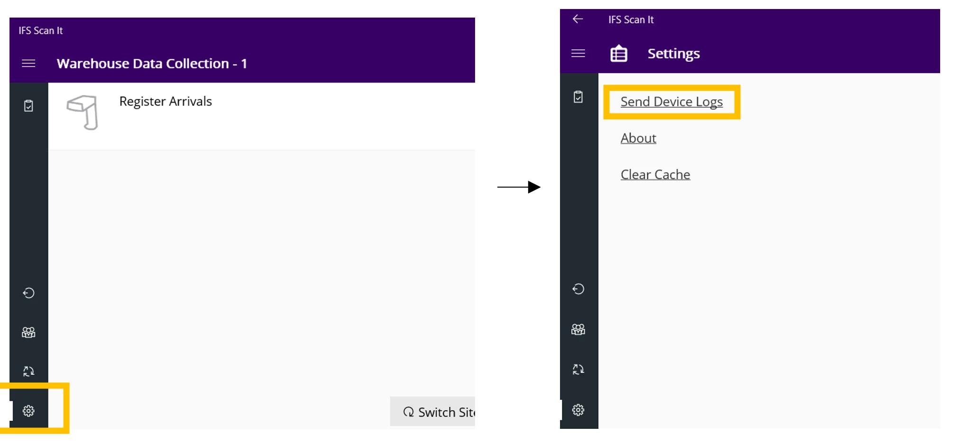
Task: Open users group icon in Settings screen sidebar
Action: [x=578, y=329]
